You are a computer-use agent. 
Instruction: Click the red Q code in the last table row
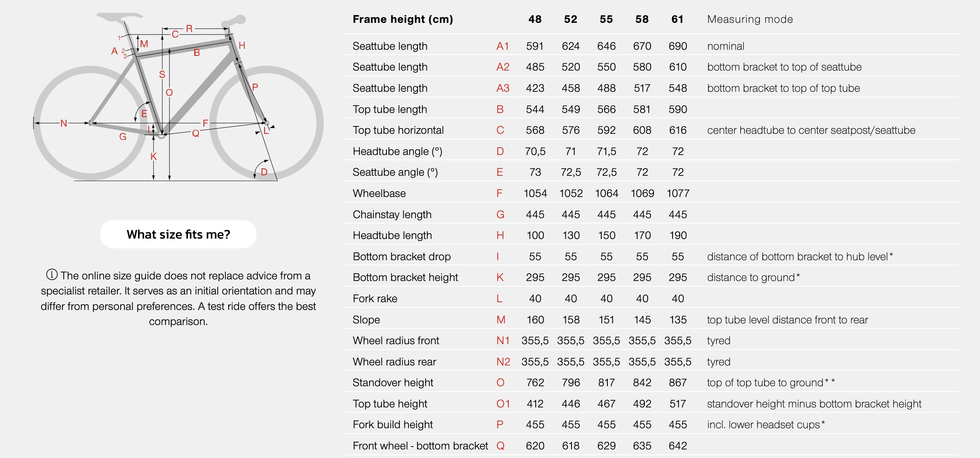pyautogui.click(x=501, y=446)
